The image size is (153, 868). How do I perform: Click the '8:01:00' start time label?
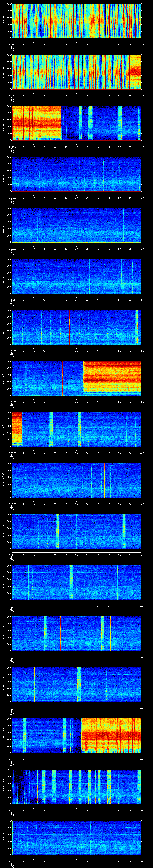12,44
